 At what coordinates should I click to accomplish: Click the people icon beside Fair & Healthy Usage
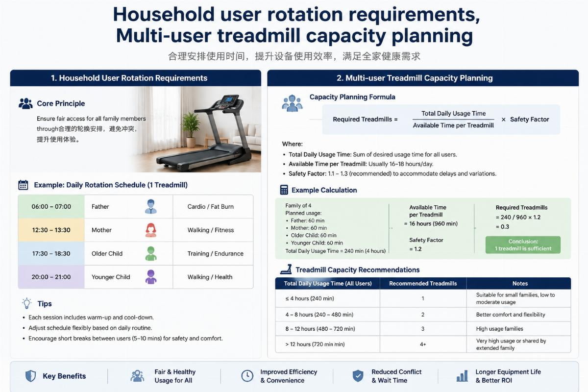pos(137,376)
